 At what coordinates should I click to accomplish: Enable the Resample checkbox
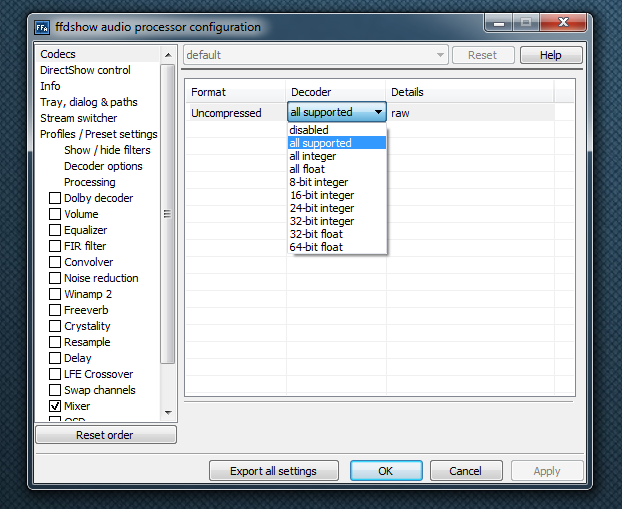click(55, 342)
